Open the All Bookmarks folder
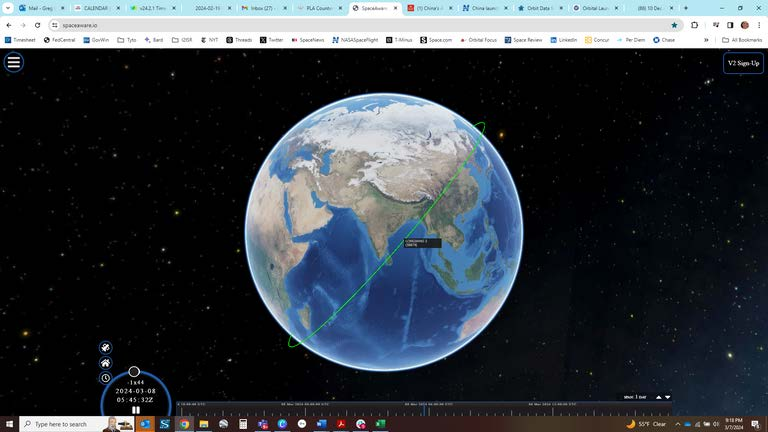This screenshot has height=432, width=768. tap(742, 40)
